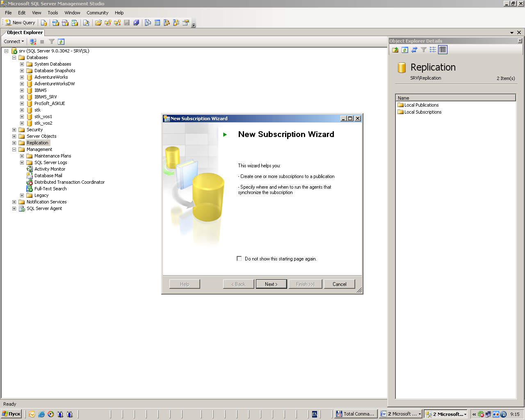Open the Community menu
This screenshot has width=525, height=420.
(x=98, y=13)
